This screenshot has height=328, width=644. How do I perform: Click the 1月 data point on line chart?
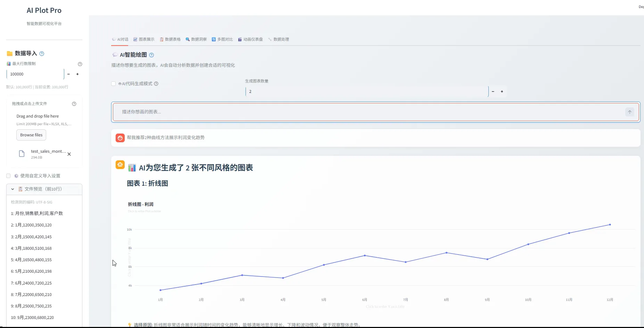[160, 290]
